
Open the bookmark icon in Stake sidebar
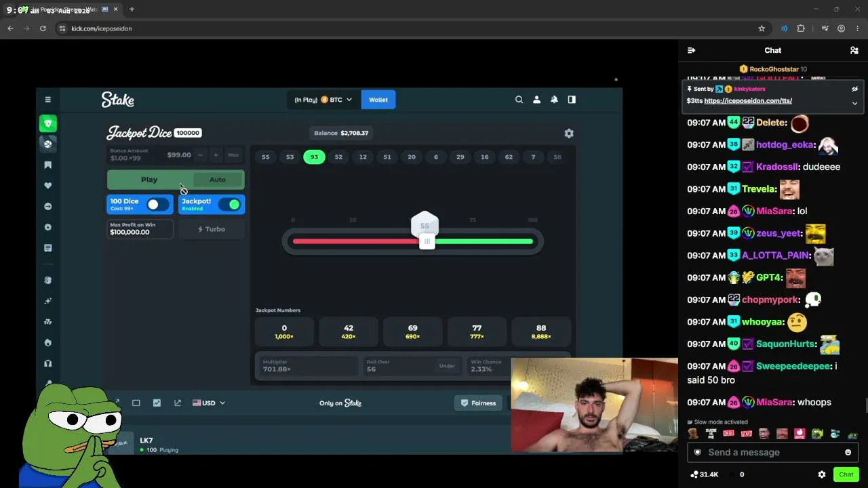47,165
